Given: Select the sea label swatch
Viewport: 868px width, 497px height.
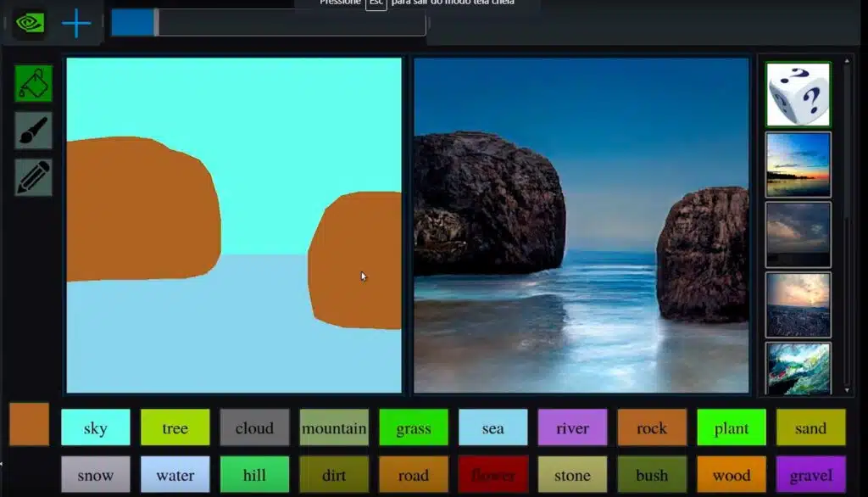Looking at the screenshot, I should coord(492,427).
